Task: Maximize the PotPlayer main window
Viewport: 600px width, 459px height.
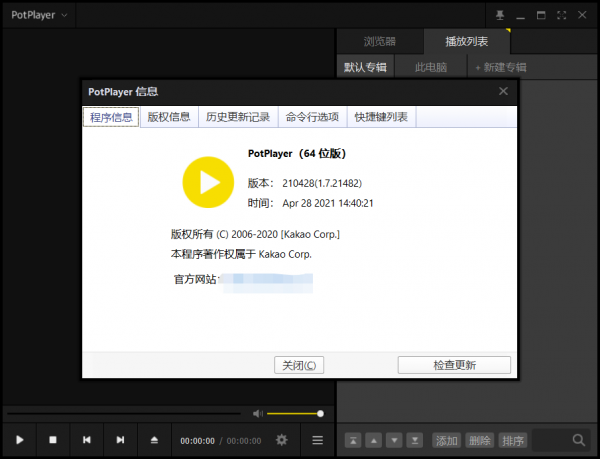Action: tap(541, 15)
